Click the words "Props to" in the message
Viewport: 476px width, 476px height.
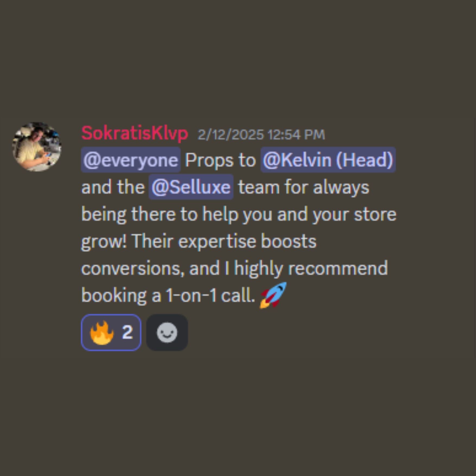coord(220,160)
